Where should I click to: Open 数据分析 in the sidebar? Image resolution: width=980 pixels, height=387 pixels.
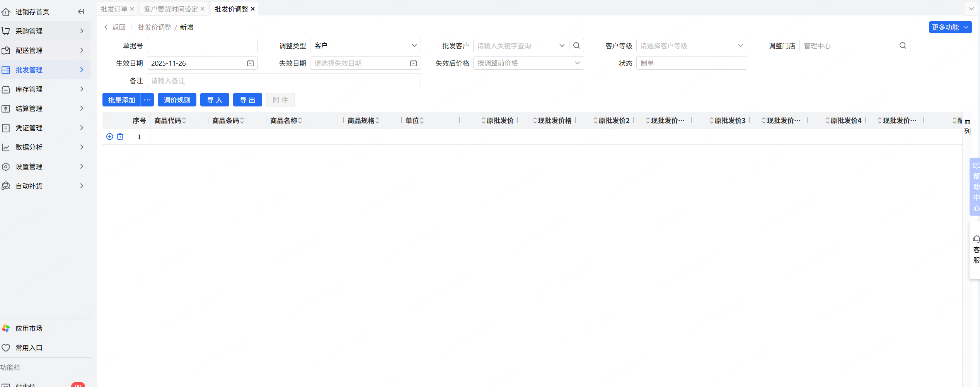coord(45,147)
